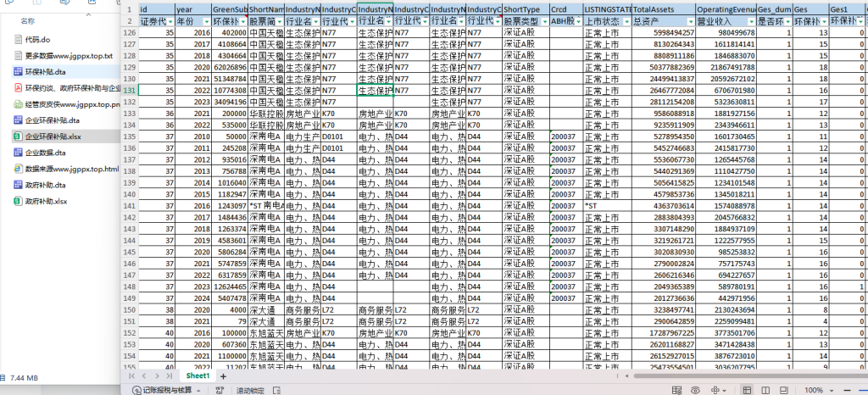Select the 企业环保补贴.dta file icon
Screen dimensions: 868x395
(x=19, y=120)
